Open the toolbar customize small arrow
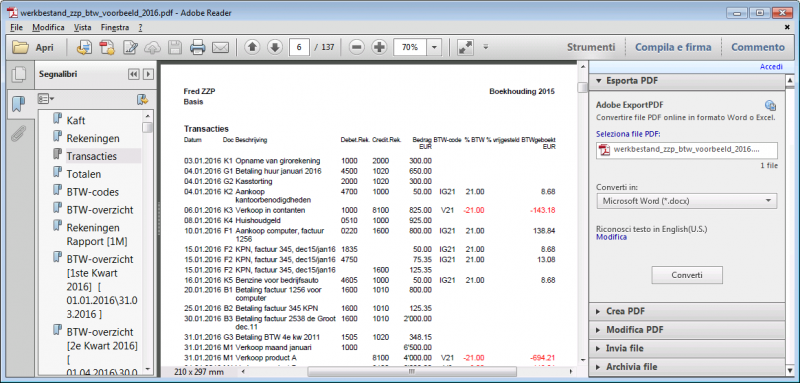 [486, 47]
